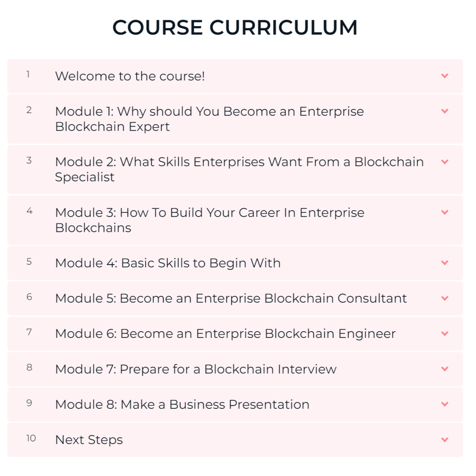Expand Module 3 chevron arrow

pos(445,212)
